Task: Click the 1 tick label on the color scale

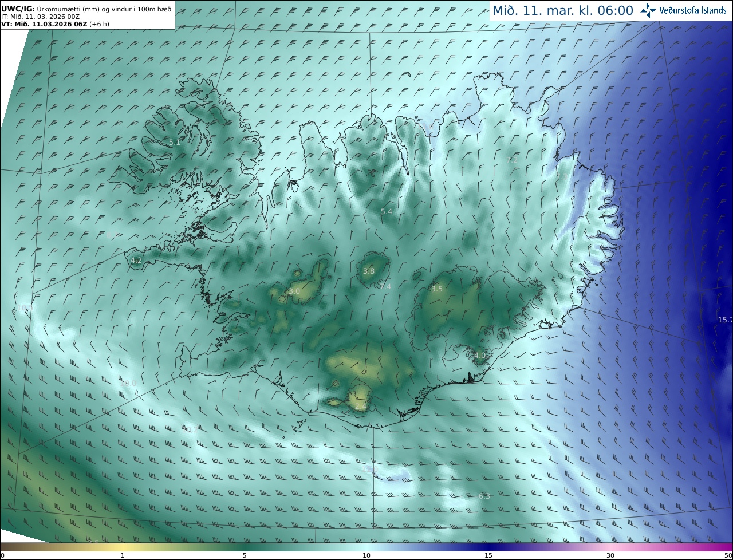Action: (123, 555)
